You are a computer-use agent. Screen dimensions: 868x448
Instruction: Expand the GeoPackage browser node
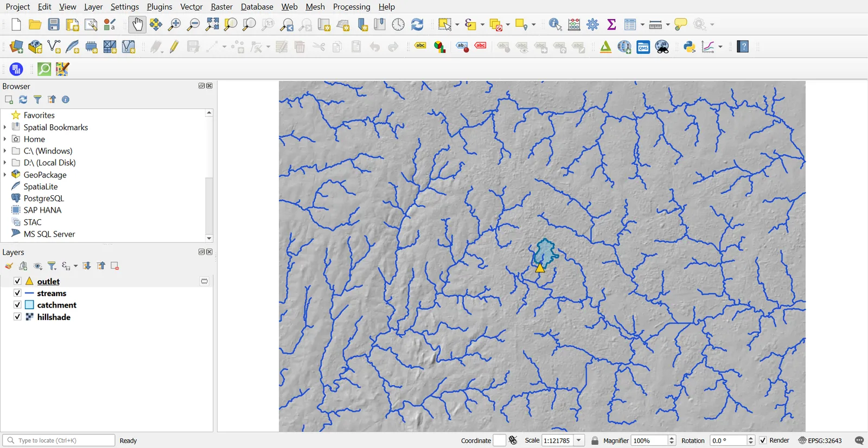tap(5, 175)
